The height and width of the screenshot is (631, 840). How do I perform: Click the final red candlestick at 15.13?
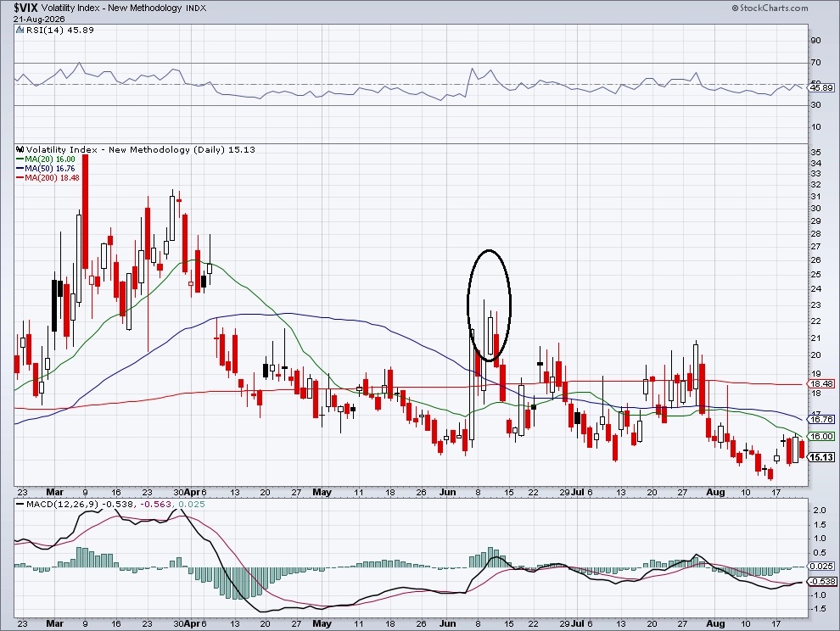click(802, 450)
